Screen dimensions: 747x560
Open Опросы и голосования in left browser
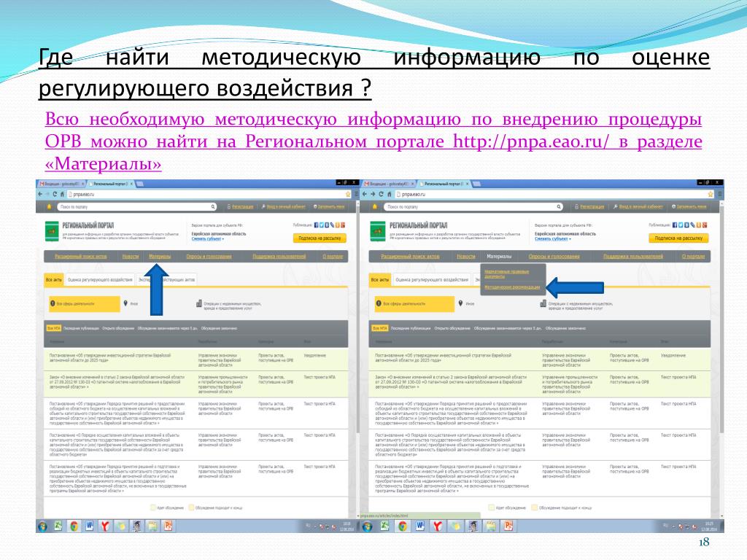click(209, 256)
